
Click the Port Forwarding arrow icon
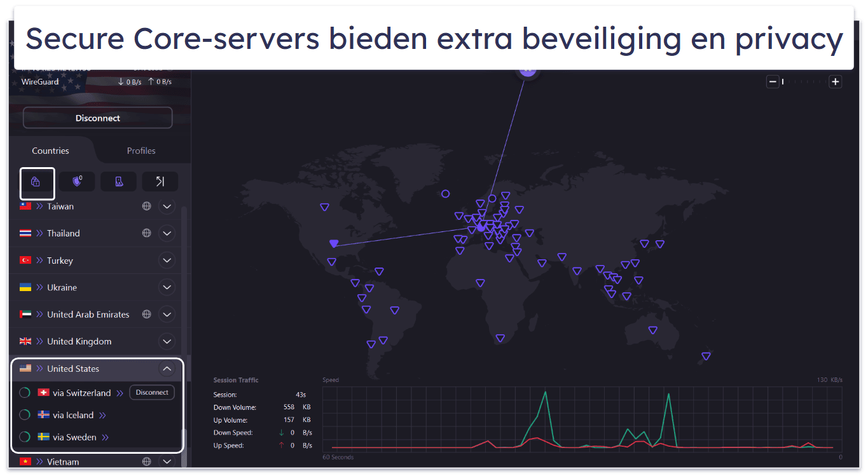160,182
